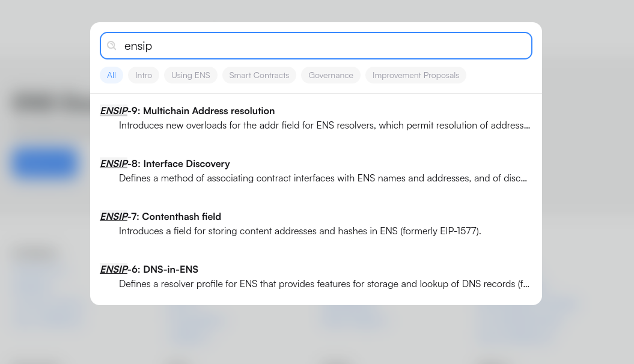This screenshot has height=364, width=634.
Task: Filter results by "Smart Contracts"
Action: [x=259, y=75]
